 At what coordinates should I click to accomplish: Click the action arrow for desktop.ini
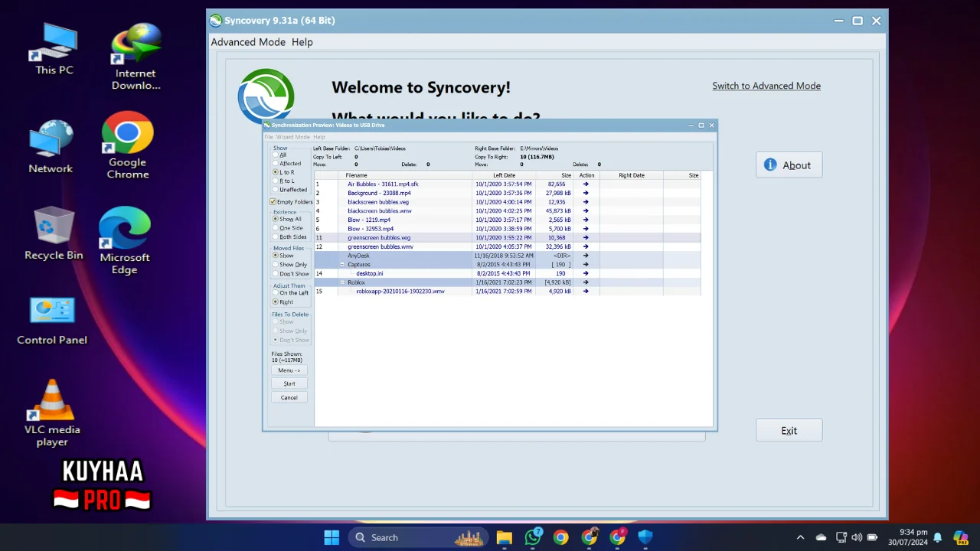coord(586,273)
